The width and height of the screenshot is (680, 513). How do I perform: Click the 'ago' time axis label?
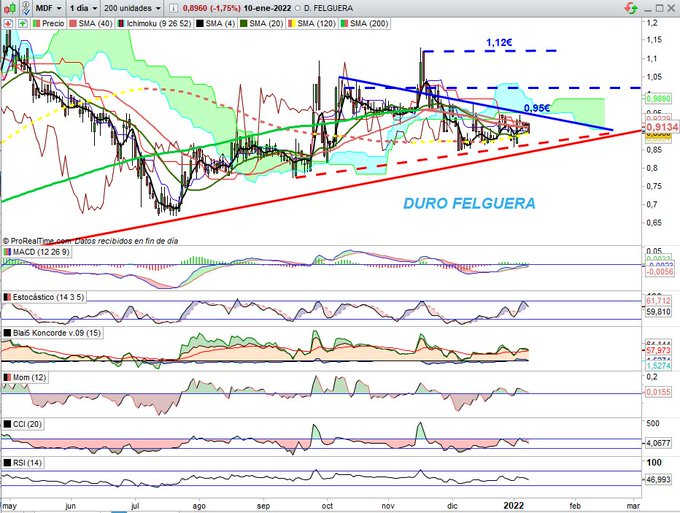click(x=199, y=506)
